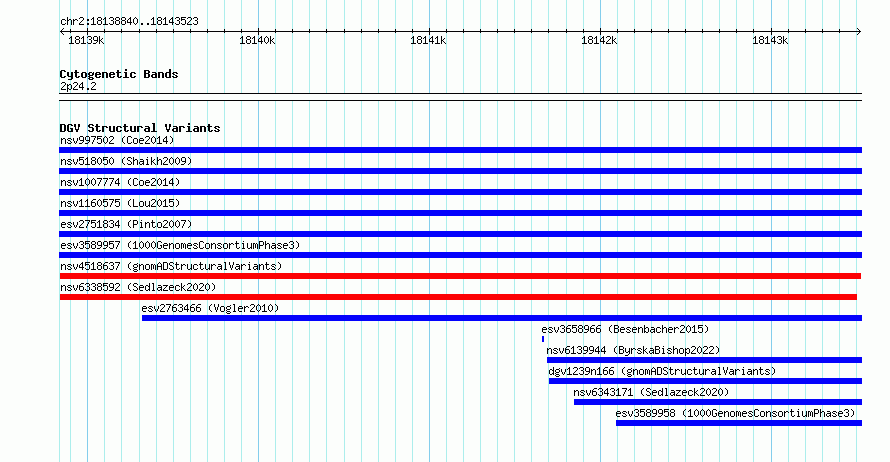Click the dgv1239n166 blue variant bar

pyautogui.click(x=706, y=381)
